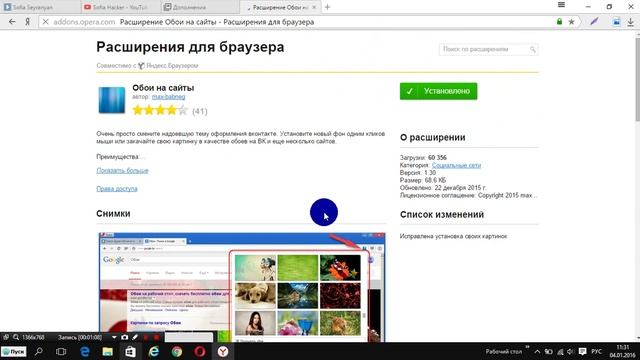Go back with the browser back arrow
The width and height of the screenshot is (640, 360).
12,22
